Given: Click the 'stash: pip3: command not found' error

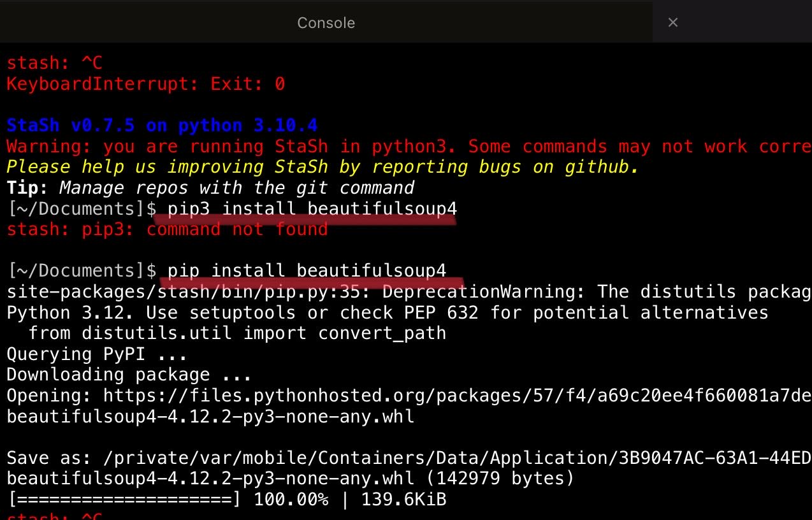Looking at the screenshot, I should (x=167, y=229).
